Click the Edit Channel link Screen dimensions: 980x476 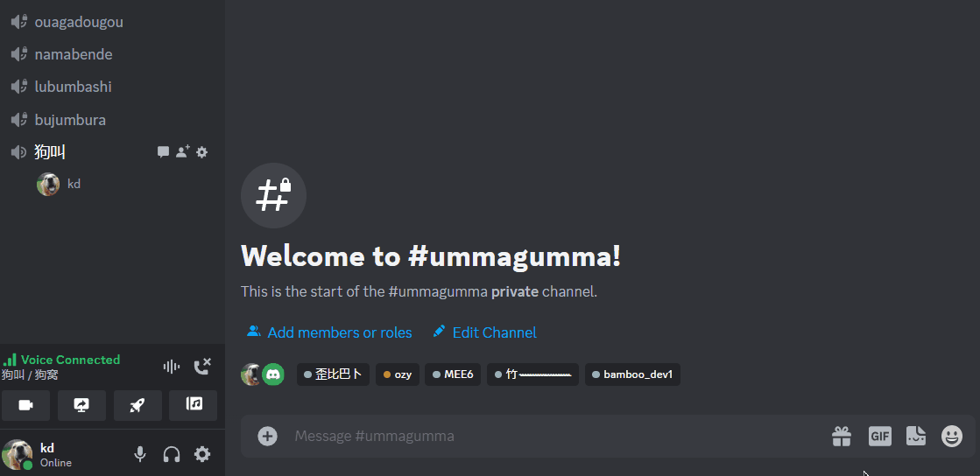tap(485, 332)
